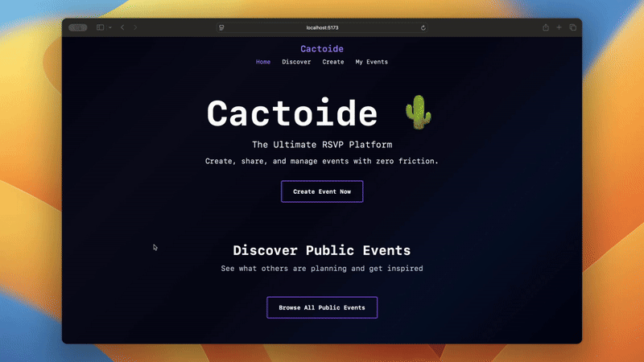Open the sidebar dropdown chevron
The height and width of the screenshot is (362, 644).
[110, 27]
